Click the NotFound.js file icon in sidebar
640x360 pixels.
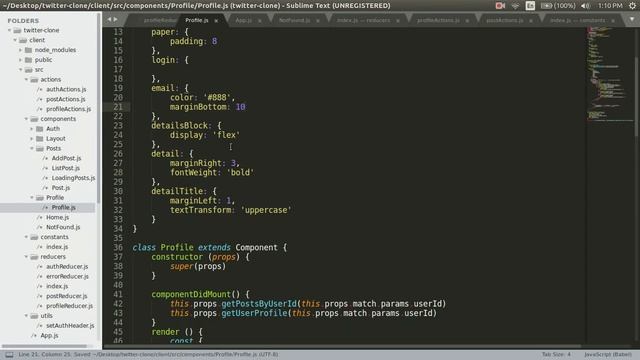point(40,227)
